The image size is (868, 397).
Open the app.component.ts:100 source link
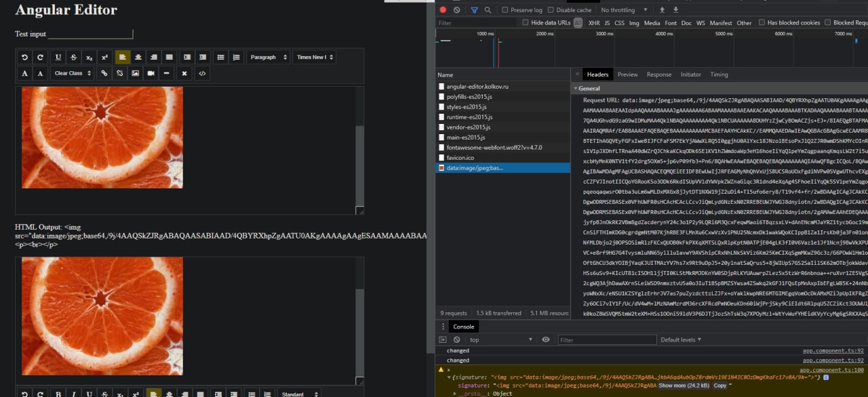tap(831, 370)
